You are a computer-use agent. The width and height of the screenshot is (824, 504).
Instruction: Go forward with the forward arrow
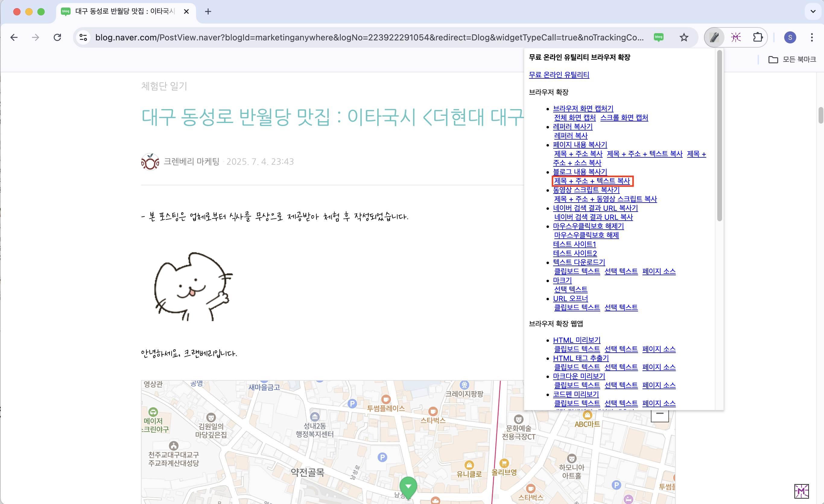tap(36, 37)
